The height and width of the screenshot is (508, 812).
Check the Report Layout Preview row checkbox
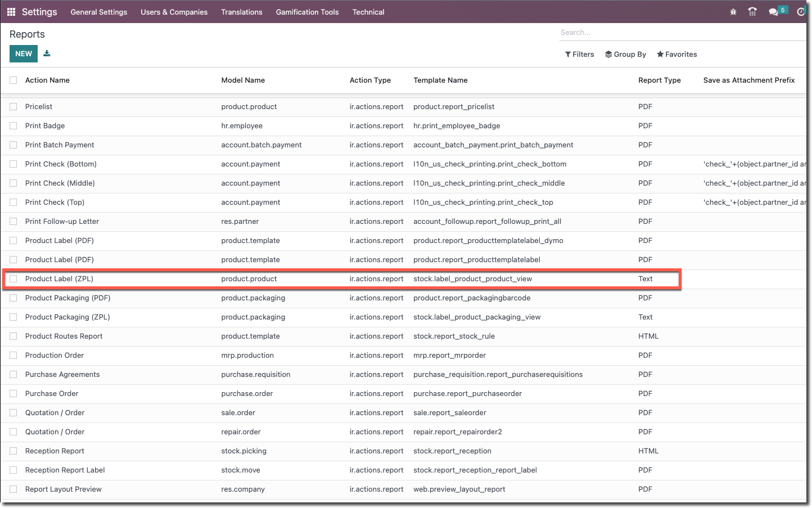[13, 489]
